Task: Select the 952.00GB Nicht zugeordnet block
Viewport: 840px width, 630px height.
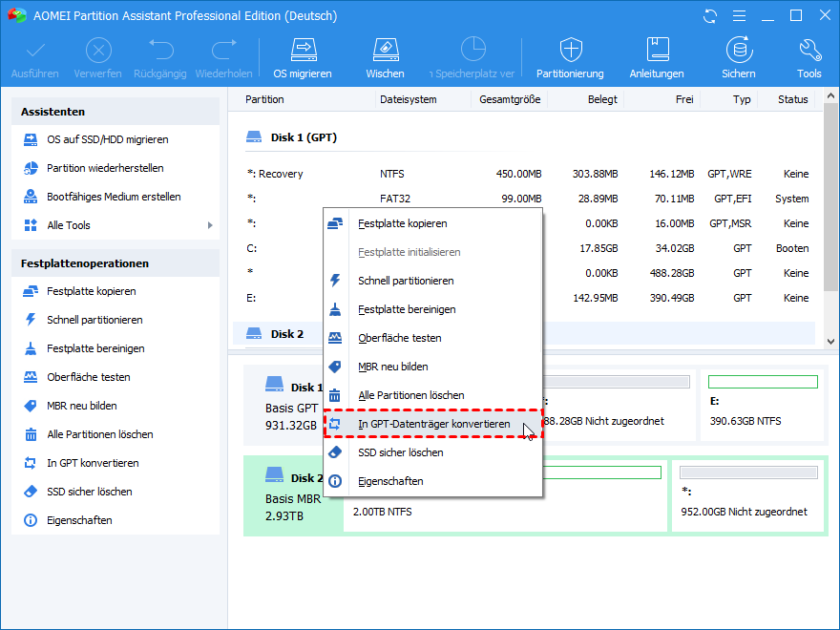Action: pos(747,496)
